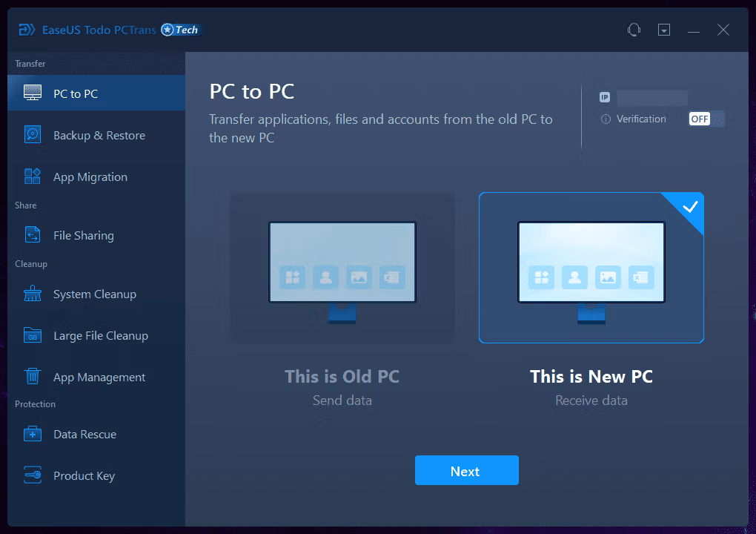Open Backup & Restore section
Image resolution: width=756 pixels, height=534 pixels.
pos(96,134)
